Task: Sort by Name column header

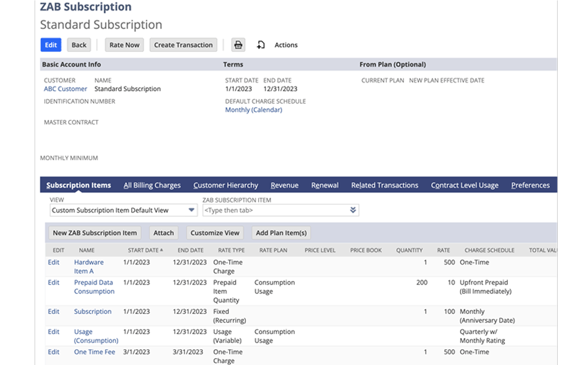Action: [x=87, y=250]
